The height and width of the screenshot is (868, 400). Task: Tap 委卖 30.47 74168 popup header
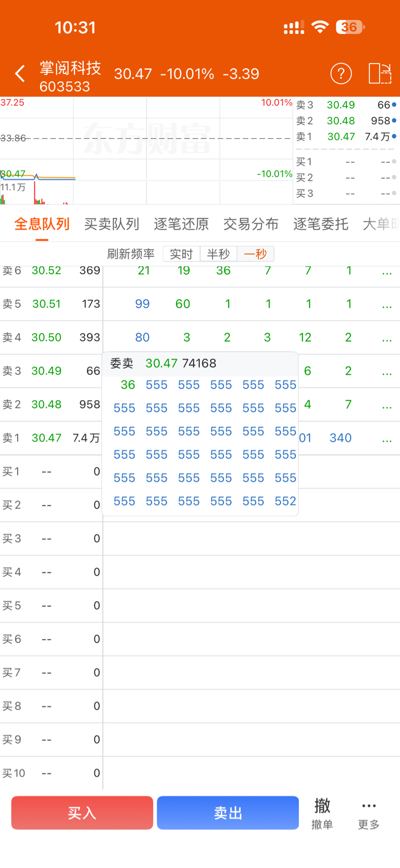pos(200,363)
